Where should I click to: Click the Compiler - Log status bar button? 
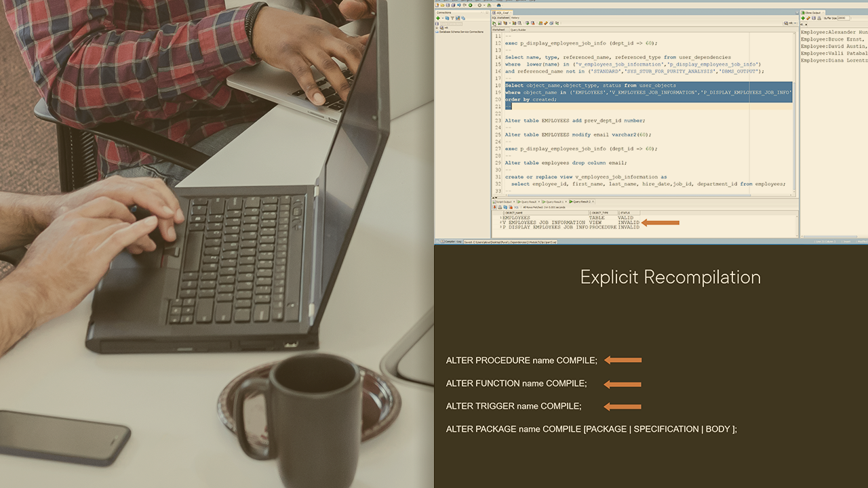pyautogui.click(x=452, y=241)
